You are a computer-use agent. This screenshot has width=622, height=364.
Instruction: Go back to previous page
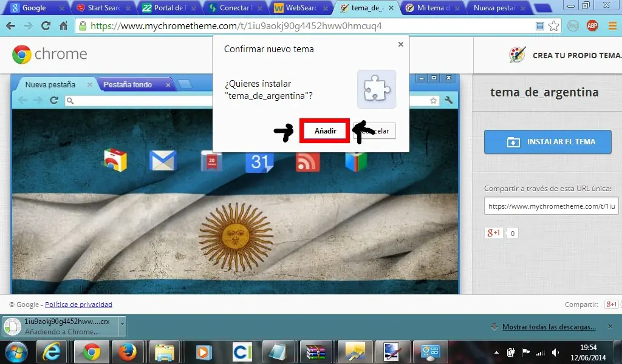[11, 26]
